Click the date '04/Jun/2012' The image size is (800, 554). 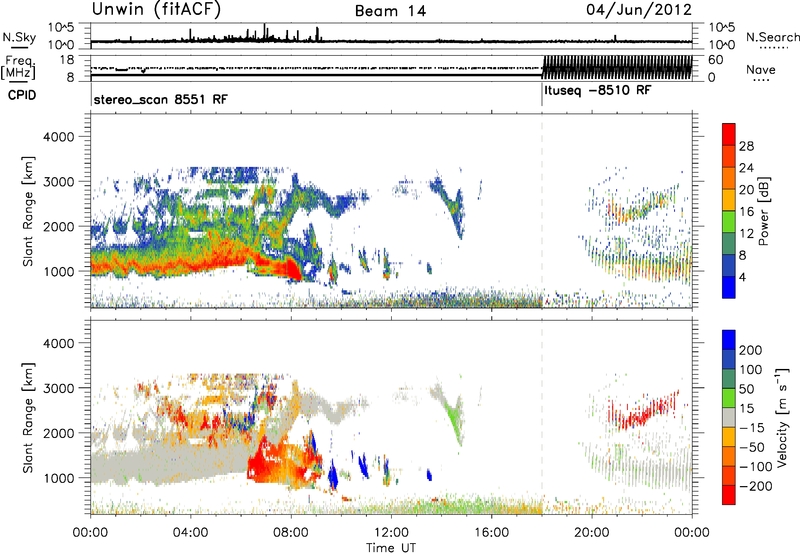(639, 10)
